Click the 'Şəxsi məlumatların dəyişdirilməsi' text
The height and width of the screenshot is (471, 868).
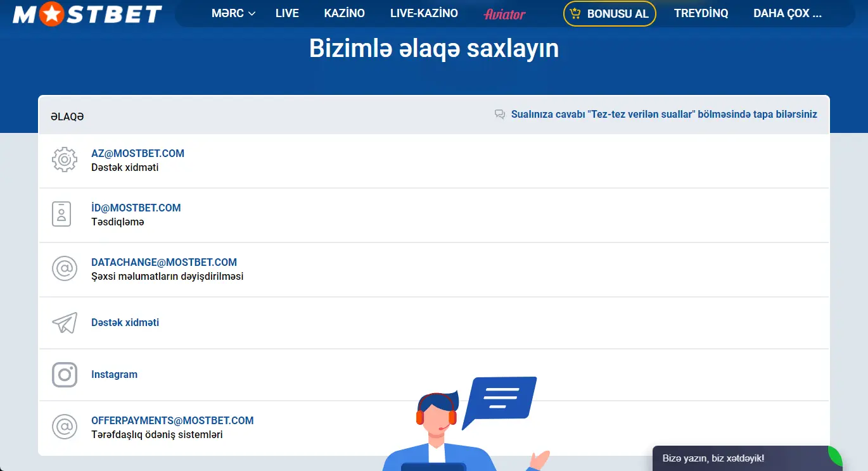pos(167,277)
